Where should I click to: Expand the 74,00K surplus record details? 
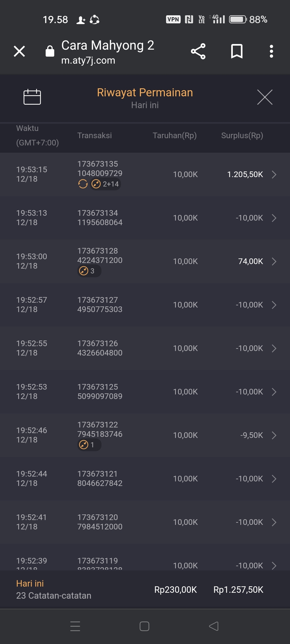click(274, 261)
